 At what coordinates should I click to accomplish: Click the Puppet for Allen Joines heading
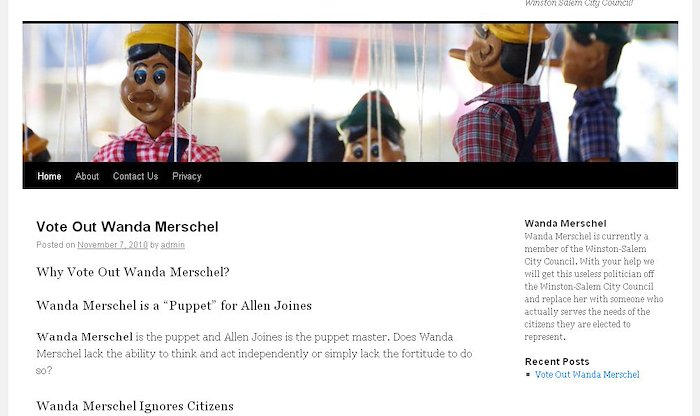[x=174, y=305]
